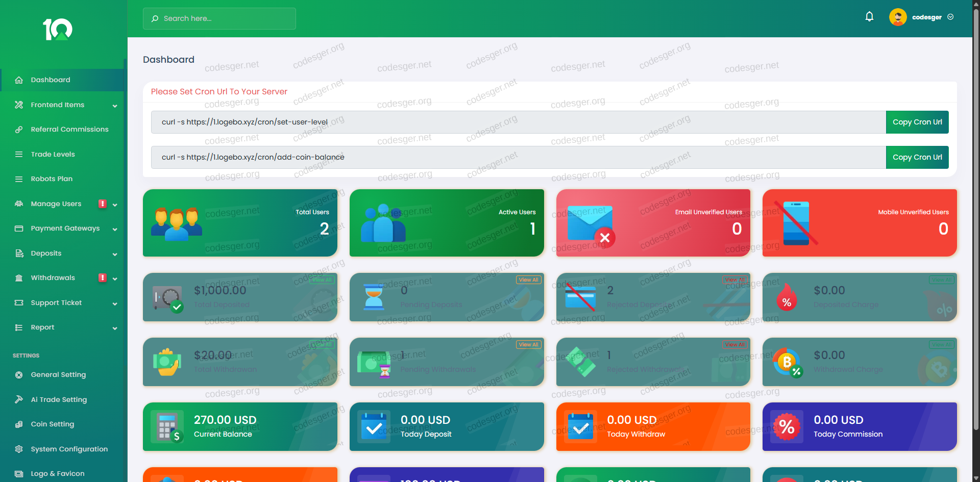Expand the Frontend Items menu
The height and width of the screenshot is (482, 980).
(115, 106)
